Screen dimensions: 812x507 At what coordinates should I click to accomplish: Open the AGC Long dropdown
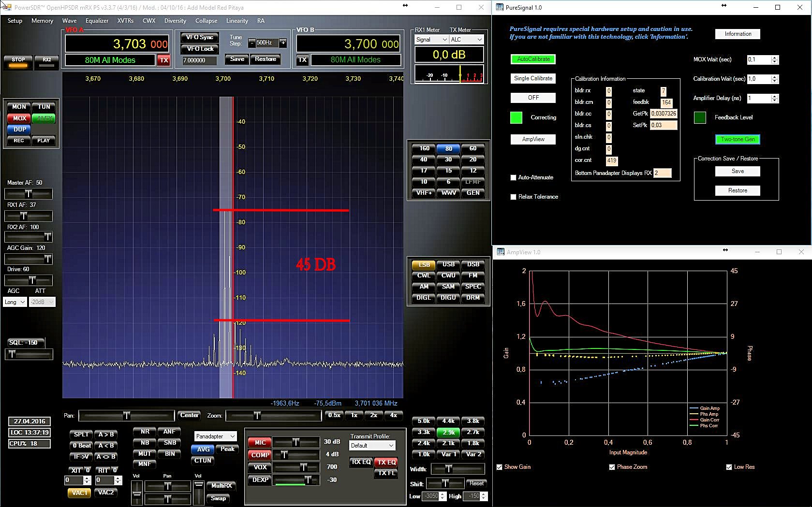pos(15,302)
